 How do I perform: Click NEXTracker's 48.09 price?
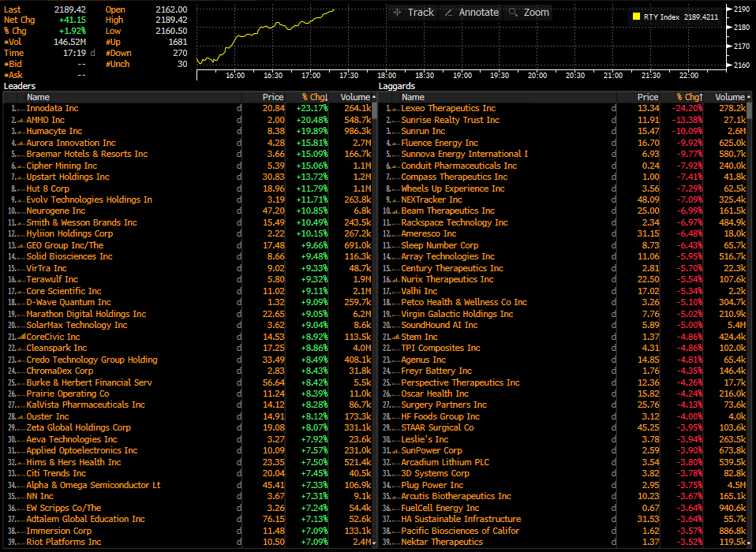(x=648, y=200)
